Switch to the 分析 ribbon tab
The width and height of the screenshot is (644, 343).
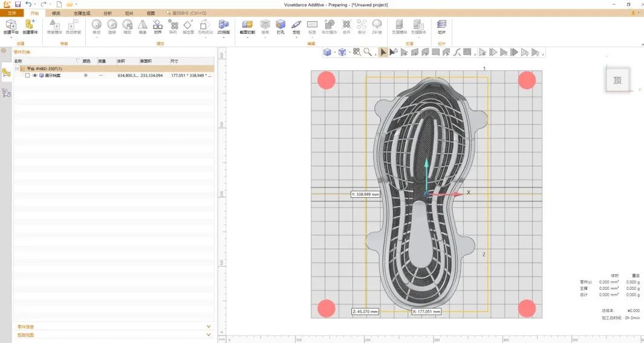(x=108, y=13)
